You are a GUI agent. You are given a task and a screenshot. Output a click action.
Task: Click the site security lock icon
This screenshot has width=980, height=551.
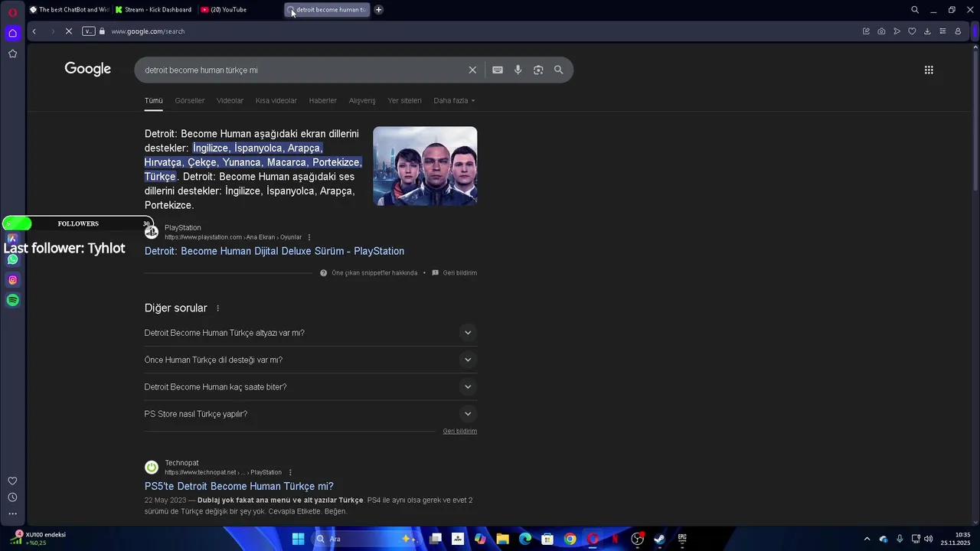(102, 31)
